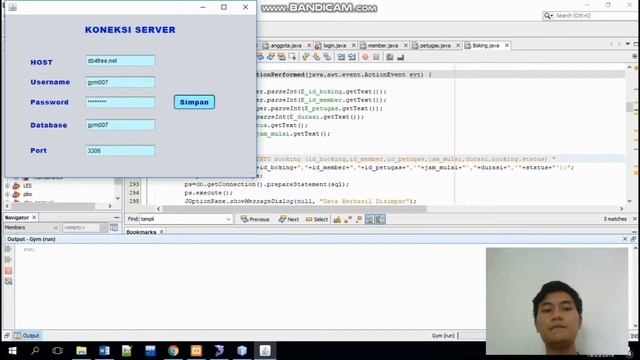Toggle Whole Words icon in Find bar
Image resolution: width=640 pixels, height=360 pixels.
tap(348, 219)
